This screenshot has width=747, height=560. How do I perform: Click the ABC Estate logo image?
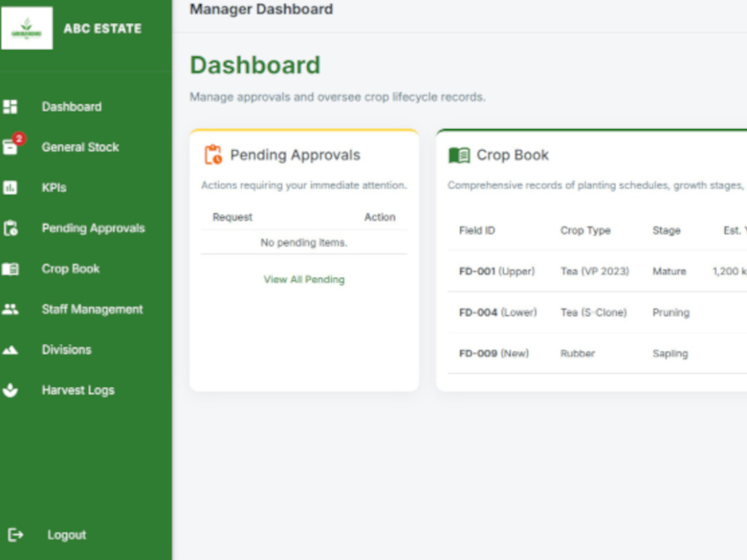[27, 28]
